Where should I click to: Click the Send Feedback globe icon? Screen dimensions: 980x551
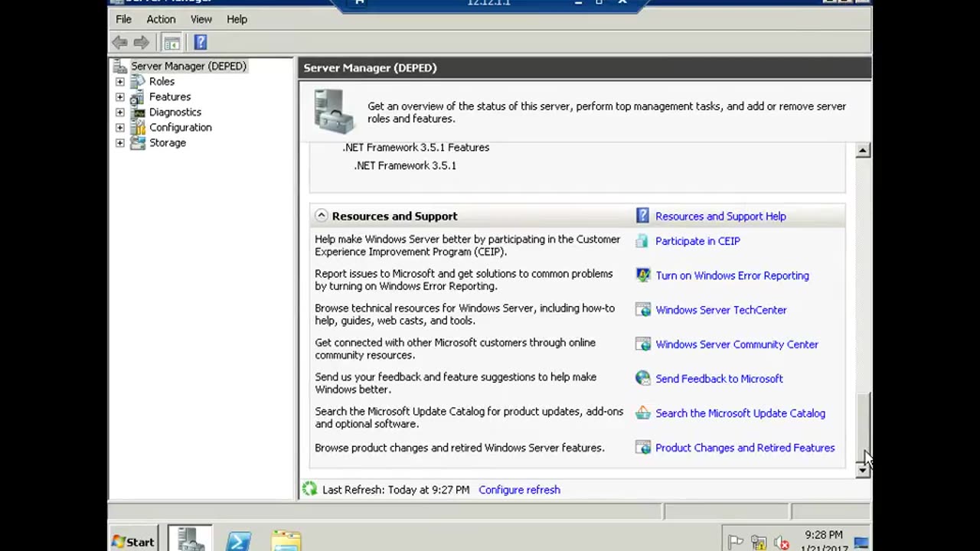[643, 379]
